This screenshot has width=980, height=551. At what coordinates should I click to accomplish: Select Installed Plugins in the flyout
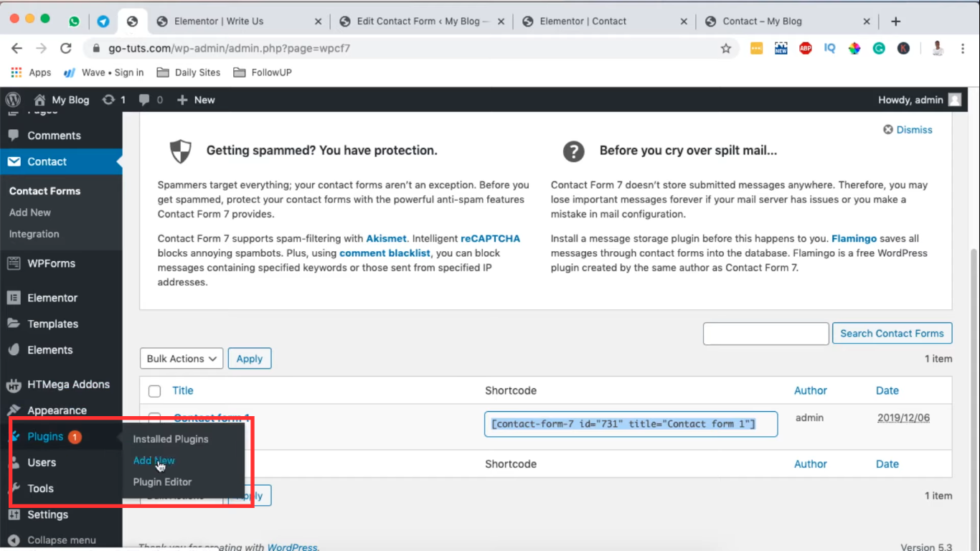171,439
